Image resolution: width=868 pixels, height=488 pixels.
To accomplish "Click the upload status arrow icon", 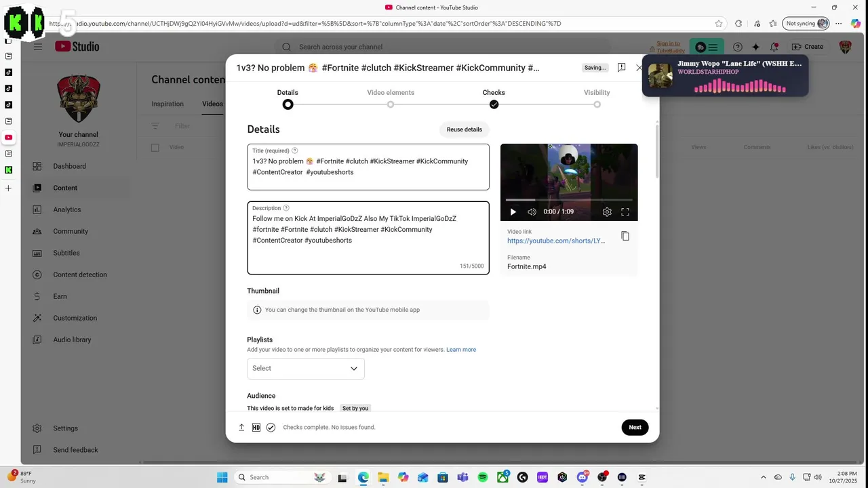I will 241,427.
